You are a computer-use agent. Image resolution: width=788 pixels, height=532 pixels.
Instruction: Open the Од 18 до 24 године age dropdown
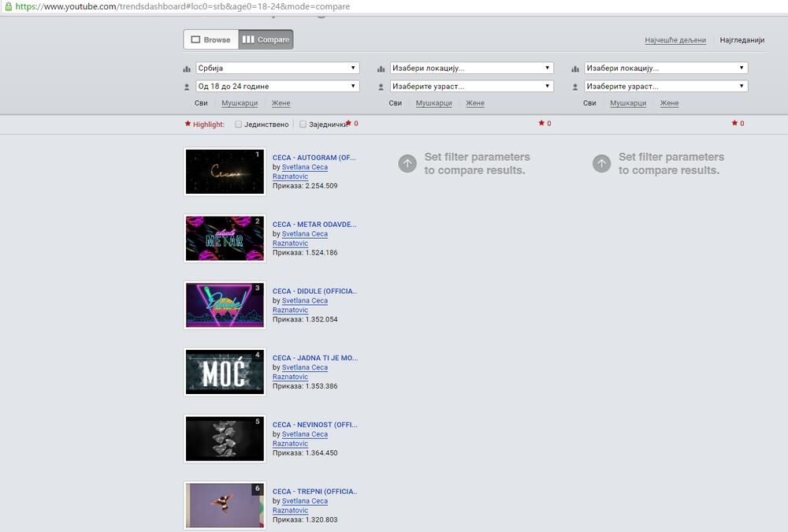[277, 86]
